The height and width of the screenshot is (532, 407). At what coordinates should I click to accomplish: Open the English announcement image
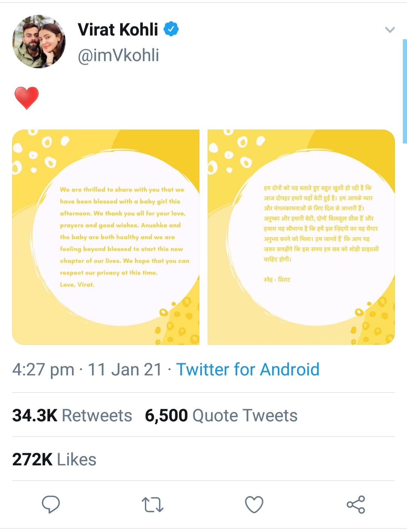pos(106,237)
